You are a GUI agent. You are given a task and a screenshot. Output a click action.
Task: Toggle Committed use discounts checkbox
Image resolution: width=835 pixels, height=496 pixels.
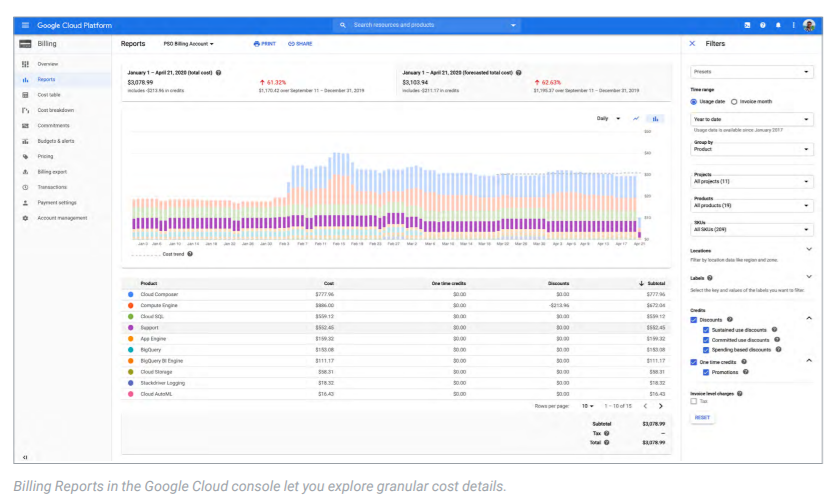coord(706,340)
